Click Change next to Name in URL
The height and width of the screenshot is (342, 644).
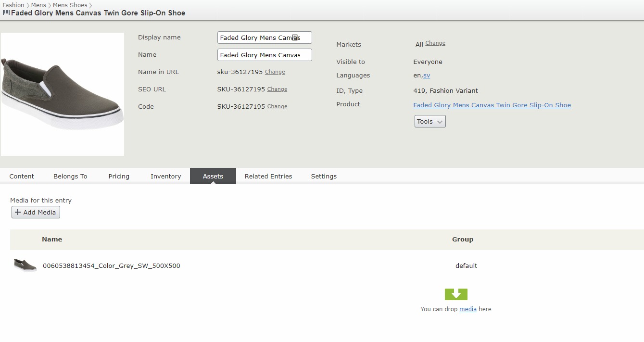pos(275,72)
